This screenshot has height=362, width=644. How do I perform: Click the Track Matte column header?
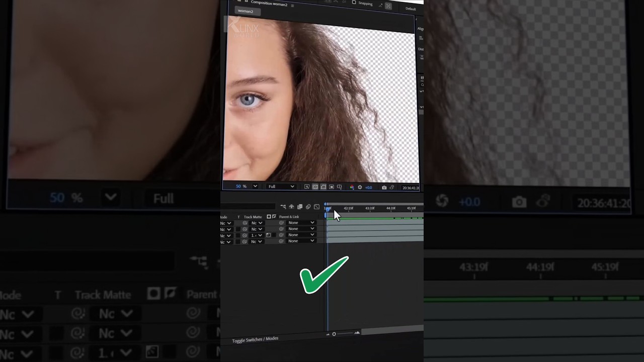253,217
